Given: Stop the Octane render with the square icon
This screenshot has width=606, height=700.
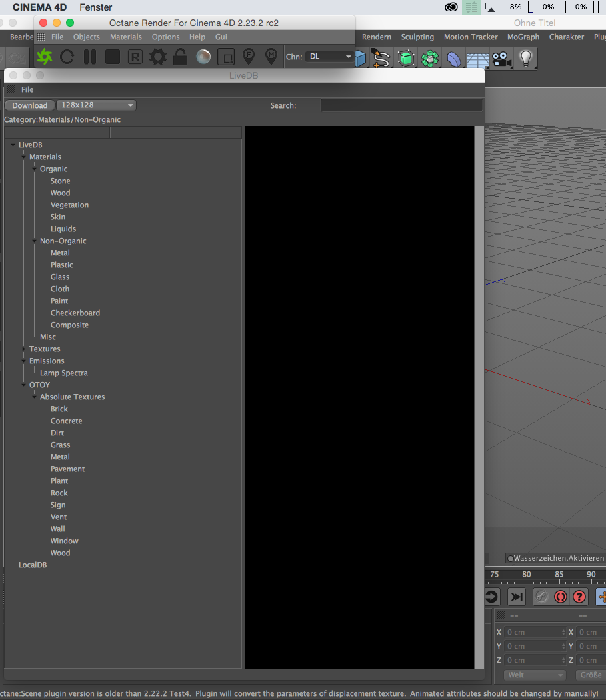Looking at the screenshot, I should [x=113, y=57].
